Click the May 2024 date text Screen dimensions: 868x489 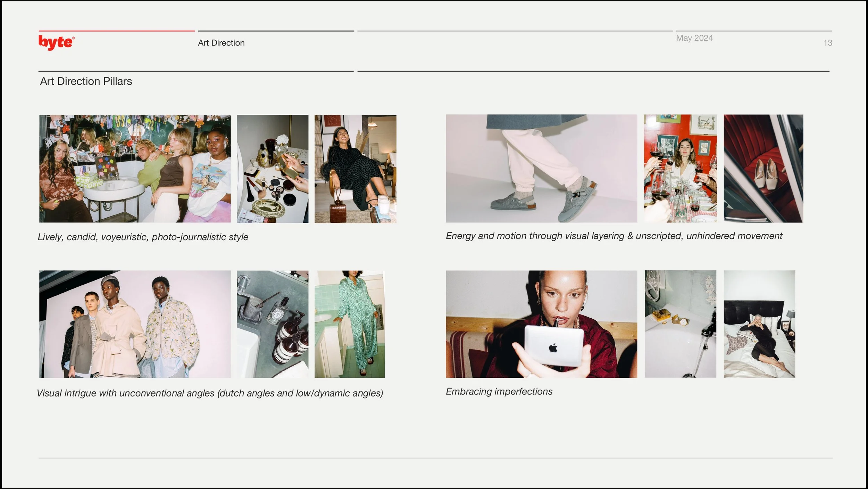(694, 38)
